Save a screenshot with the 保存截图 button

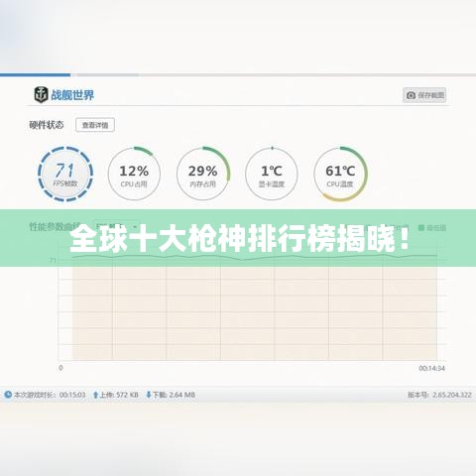(x=424, y=95)
